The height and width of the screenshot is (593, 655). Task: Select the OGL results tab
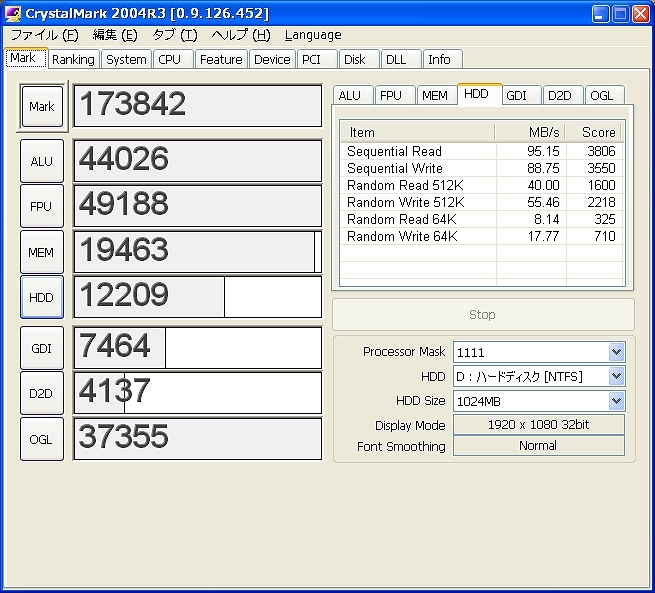pos(601,96)
